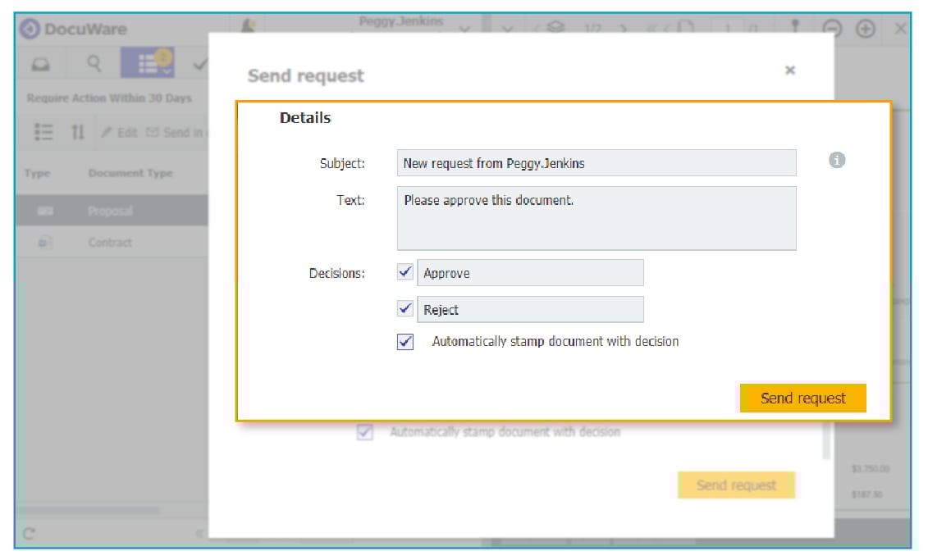Click the Text message box
Viewport: 928px width, 560px height.
[596, 218]
